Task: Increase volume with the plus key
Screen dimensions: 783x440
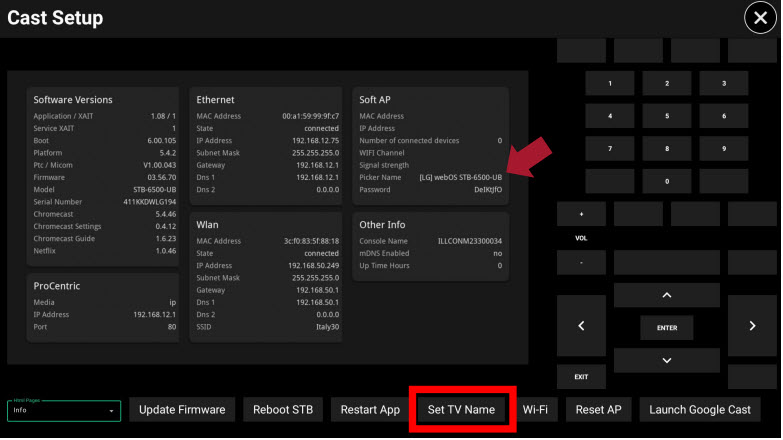Action: coord(581,214)
